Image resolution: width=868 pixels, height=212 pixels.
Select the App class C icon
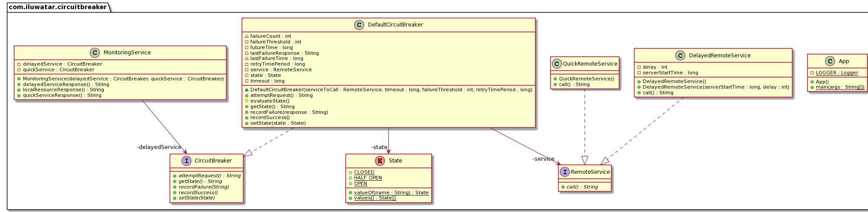(x=830, y=61)
